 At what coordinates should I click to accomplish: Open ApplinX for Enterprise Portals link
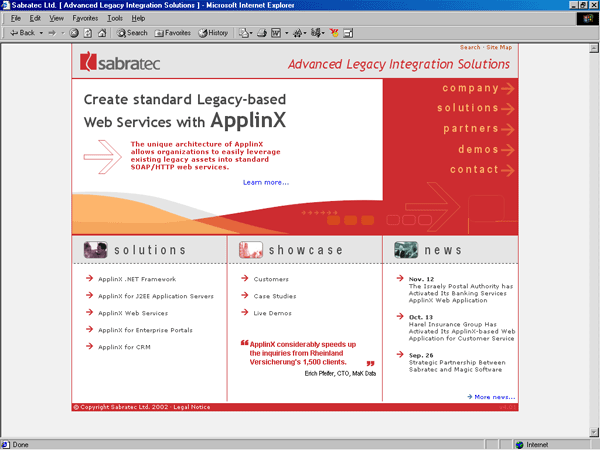[x=145, y=330]
